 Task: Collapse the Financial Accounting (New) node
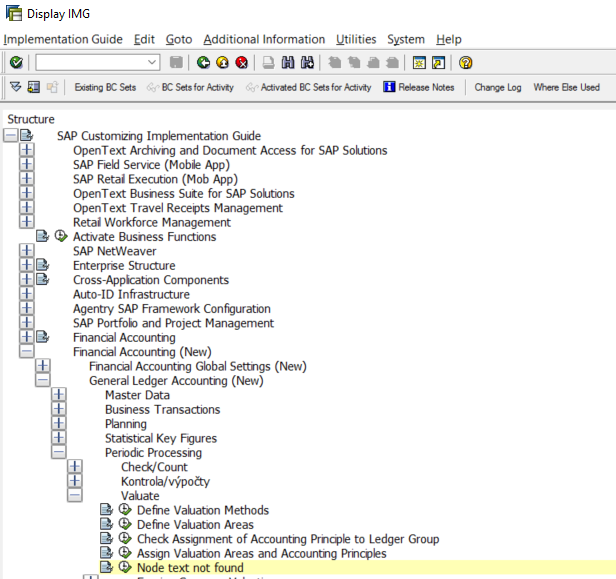click(27, 352)
